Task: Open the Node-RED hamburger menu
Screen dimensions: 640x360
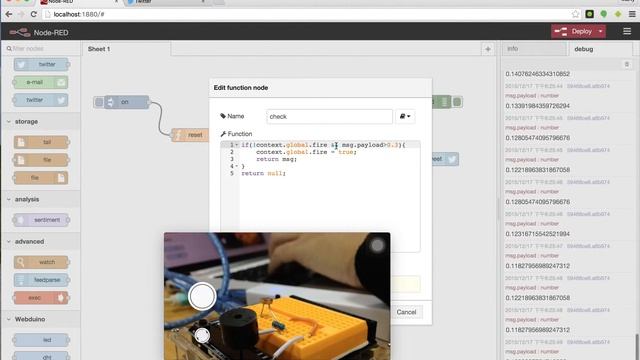Action: (x=627, y=31)
